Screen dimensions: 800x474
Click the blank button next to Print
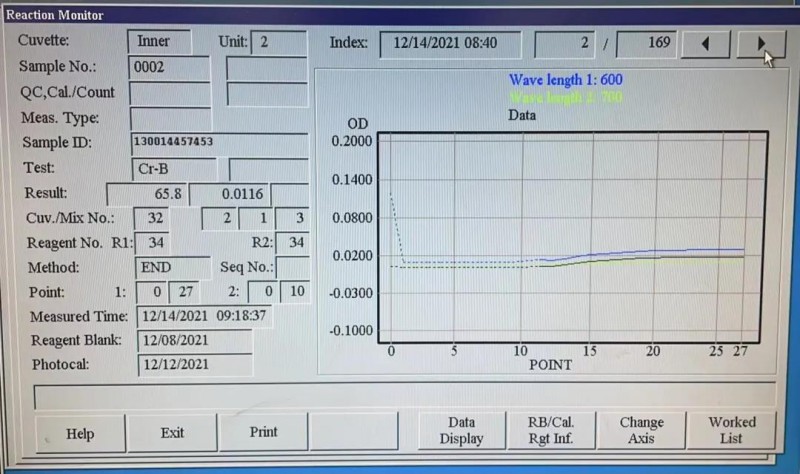coord(354,431)
